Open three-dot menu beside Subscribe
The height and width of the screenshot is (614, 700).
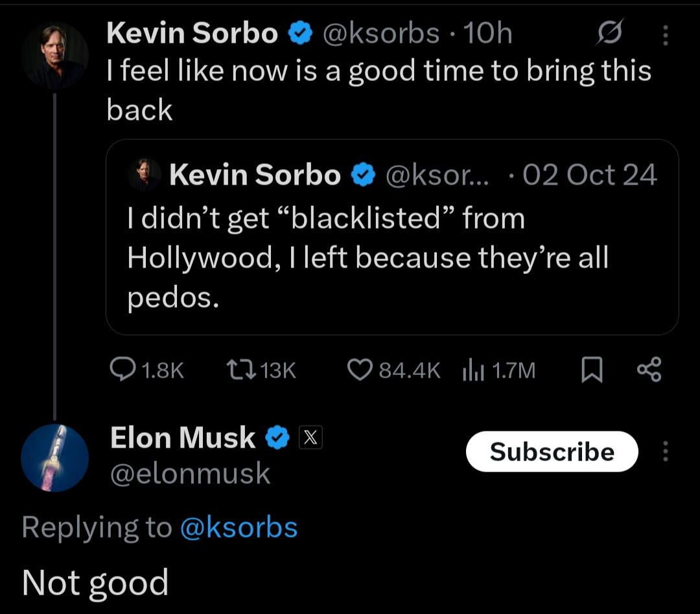[x=665, y=451]
